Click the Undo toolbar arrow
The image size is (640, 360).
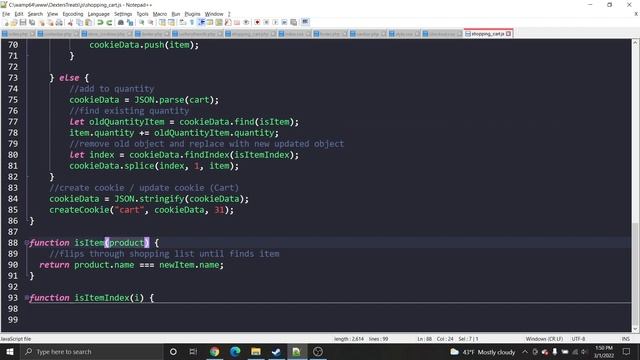100,22
